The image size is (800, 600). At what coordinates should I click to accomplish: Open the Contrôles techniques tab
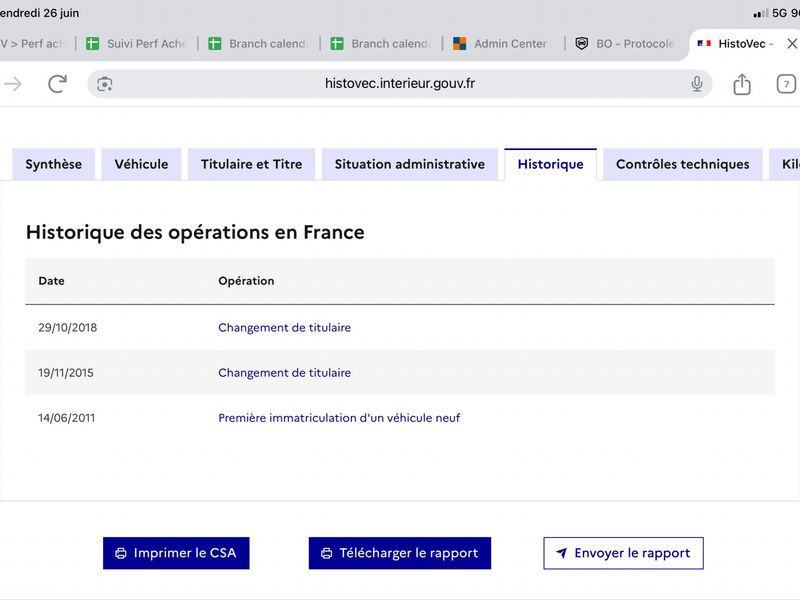click(683, 164)
